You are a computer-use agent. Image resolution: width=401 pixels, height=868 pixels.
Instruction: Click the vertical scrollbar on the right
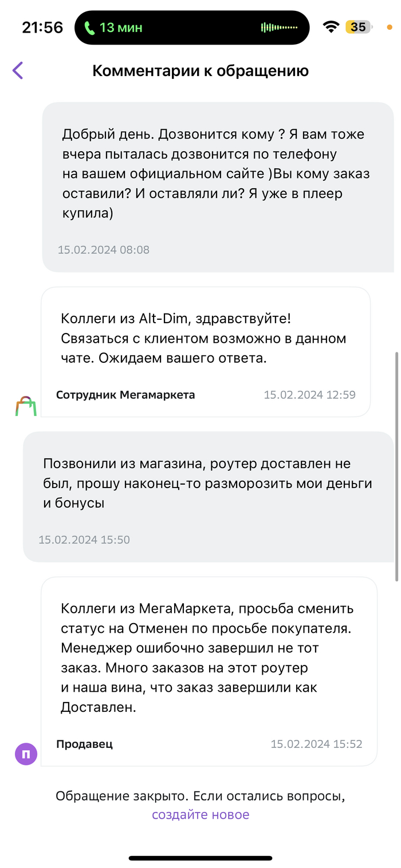pos(396,466)
